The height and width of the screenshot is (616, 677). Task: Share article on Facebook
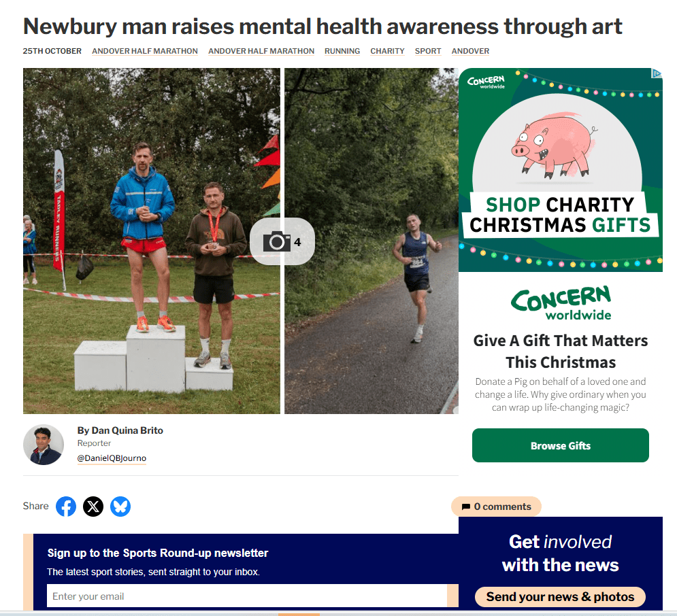(x=66, y=507)
